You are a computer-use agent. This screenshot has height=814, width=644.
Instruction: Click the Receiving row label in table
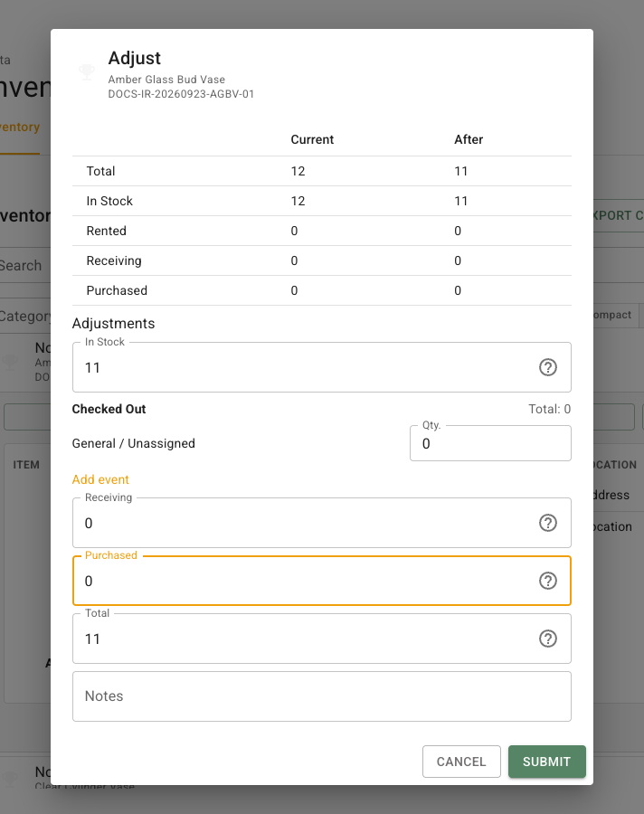[114, 260]
